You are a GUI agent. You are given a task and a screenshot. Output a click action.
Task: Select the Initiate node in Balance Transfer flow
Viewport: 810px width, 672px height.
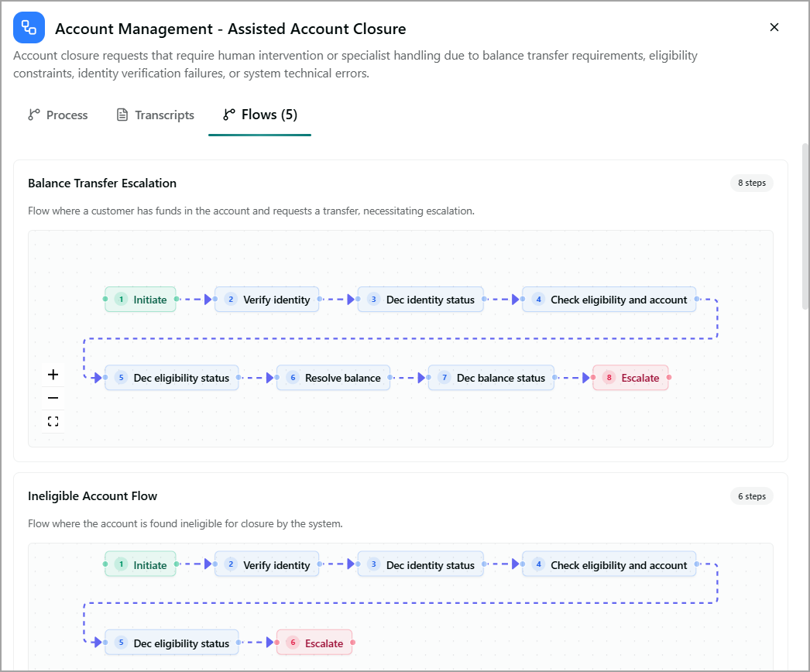click(140, 300)
